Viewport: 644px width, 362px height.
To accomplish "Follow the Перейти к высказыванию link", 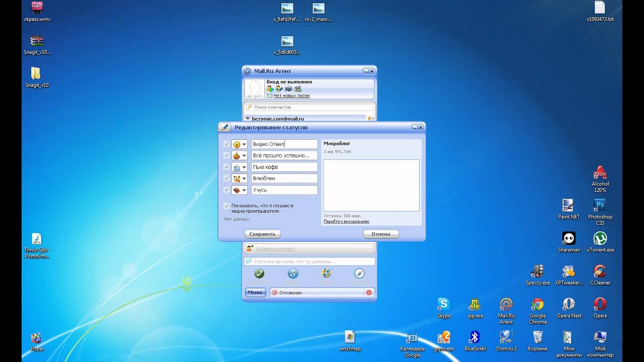I will coord(347,221).
